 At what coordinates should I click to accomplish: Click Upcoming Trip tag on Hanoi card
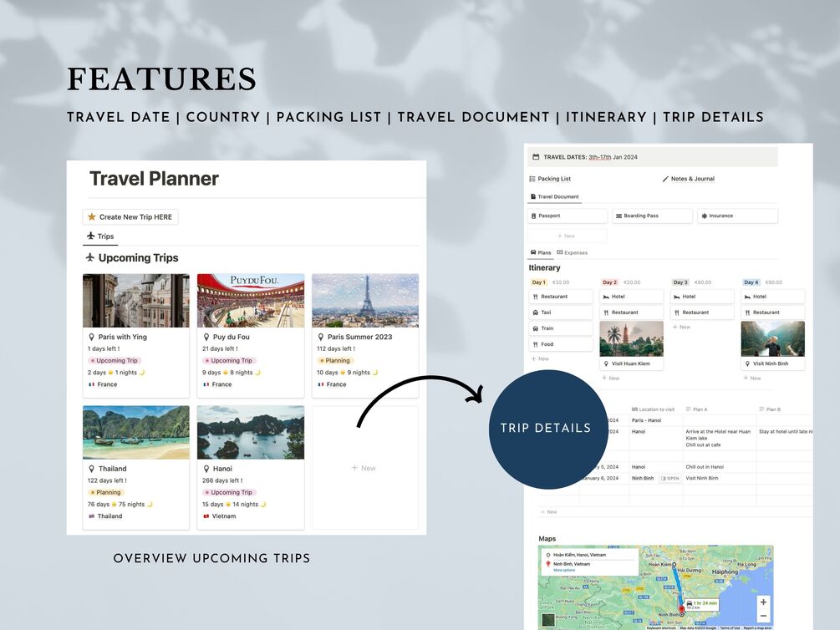coord(229,492)
